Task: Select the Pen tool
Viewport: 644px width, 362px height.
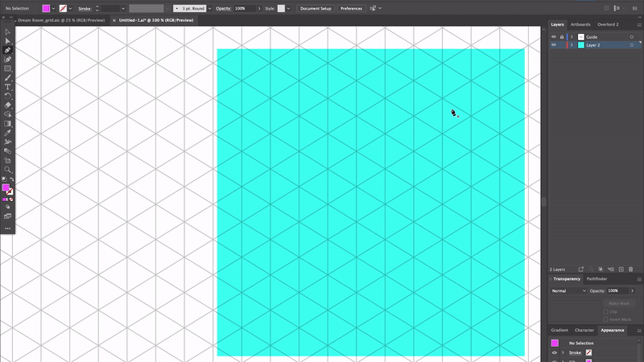Action: 7,50
